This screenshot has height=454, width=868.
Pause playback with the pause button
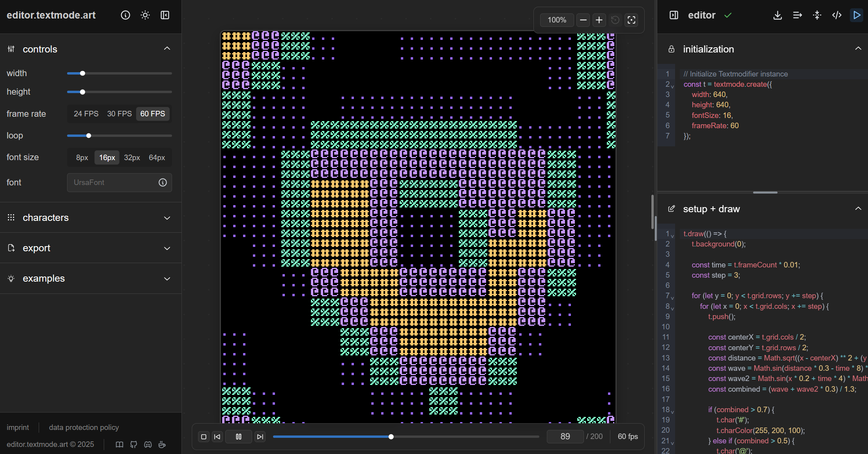[238, 437]
